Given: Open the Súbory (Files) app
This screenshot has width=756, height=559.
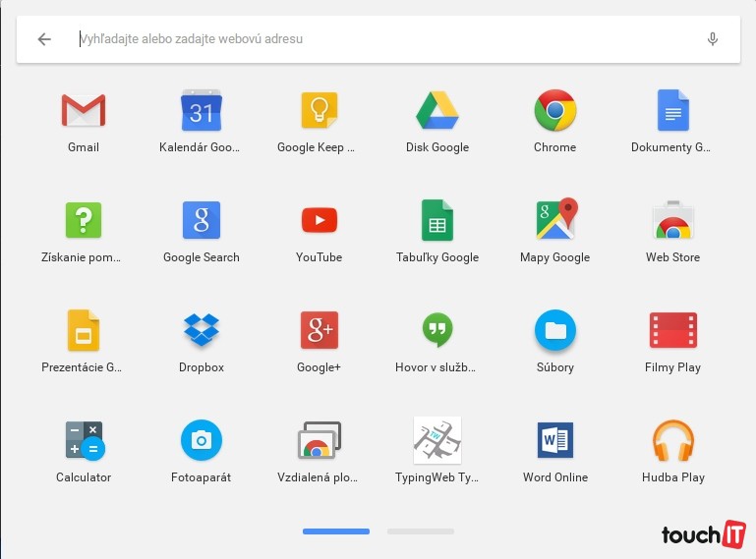Looking at the screenshot, I should [555, 331].
